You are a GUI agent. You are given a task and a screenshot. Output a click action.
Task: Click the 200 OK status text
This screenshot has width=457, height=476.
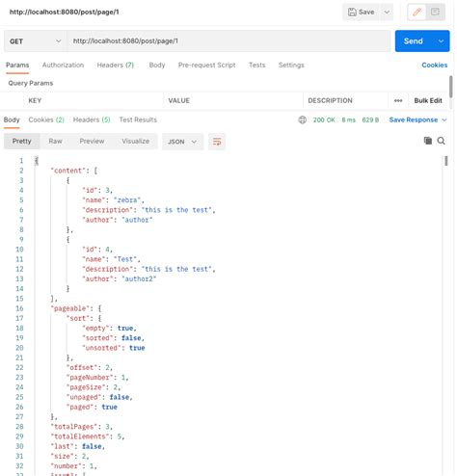tap(324, 120)
